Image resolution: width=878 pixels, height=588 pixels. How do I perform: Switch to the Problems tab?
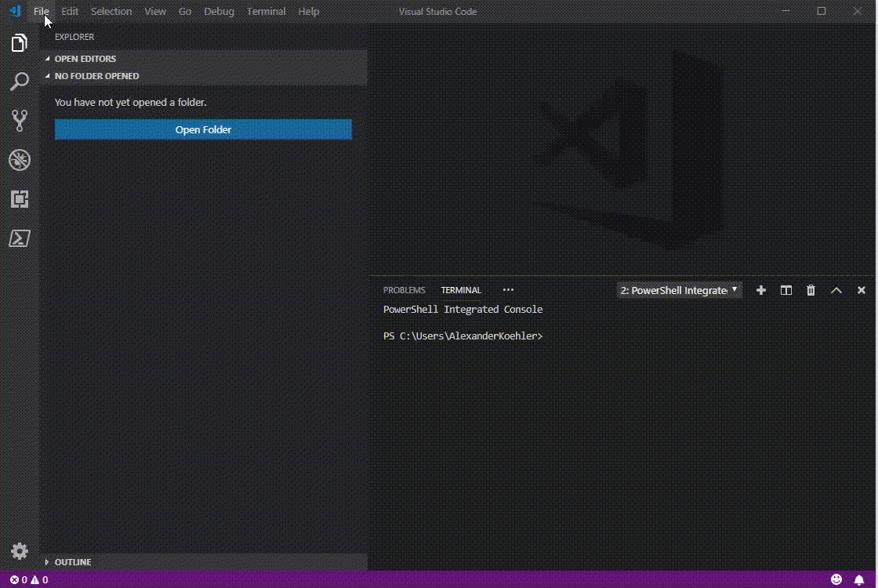pyautogui.click(x=405, y=290)
